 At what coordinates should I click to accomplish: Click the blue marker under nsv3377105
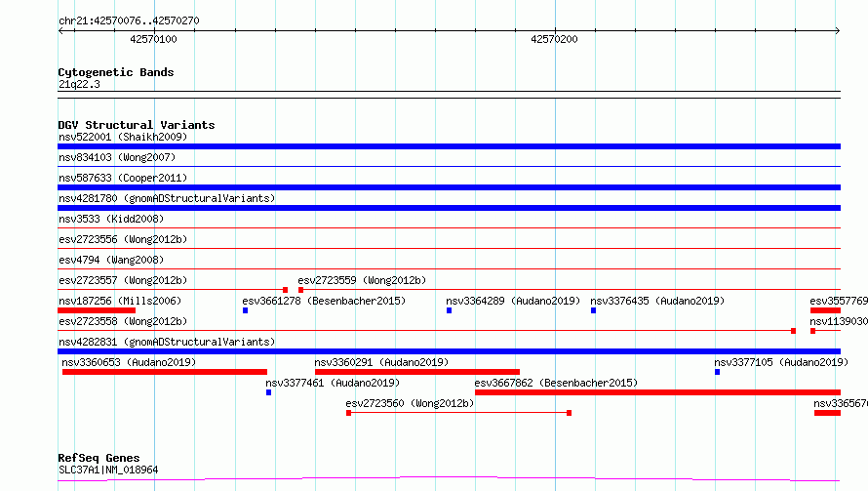(718, 372)
